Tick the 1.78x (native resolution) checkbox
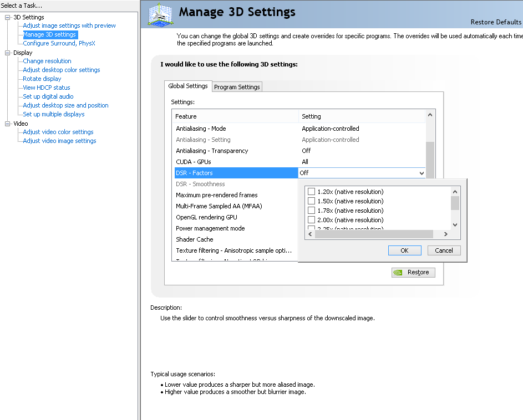The image size is (523, 420). click(x=311, y=211)
